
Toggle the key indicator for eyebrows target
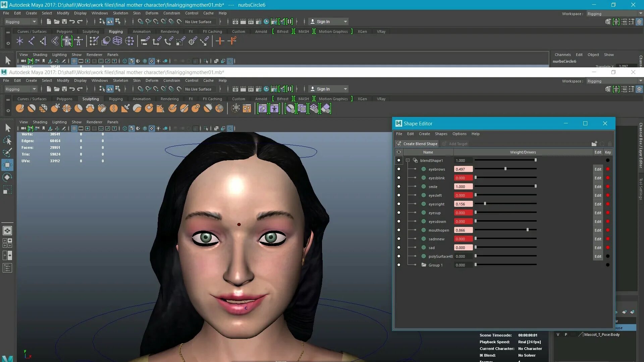click(607, 169)
